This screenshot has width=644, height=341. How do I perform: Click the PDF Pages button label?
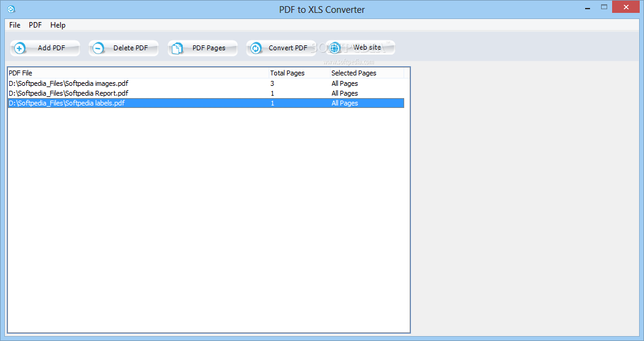pos(209,48)
